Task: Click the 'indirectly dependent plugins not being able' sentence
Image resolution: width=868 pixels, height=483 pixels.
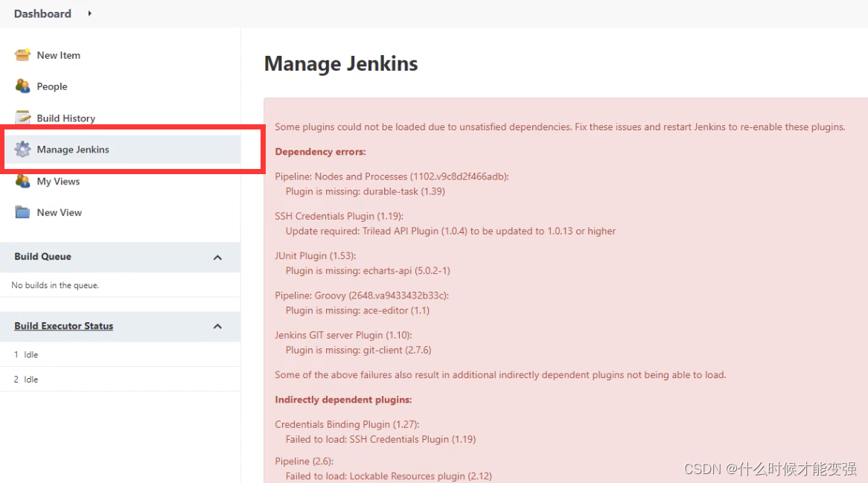Action: coord(500,375)
